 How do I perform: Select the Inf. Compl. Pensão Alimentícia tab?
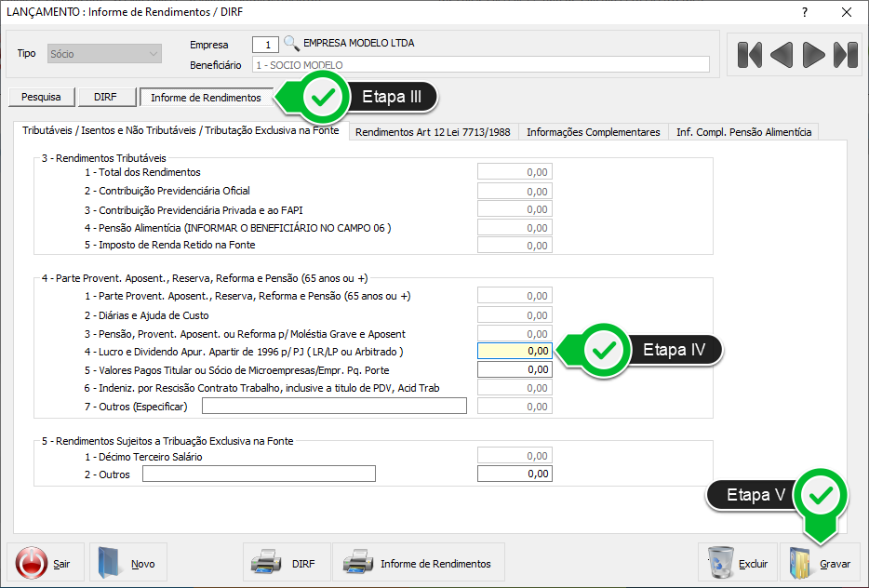coord(743,132)
